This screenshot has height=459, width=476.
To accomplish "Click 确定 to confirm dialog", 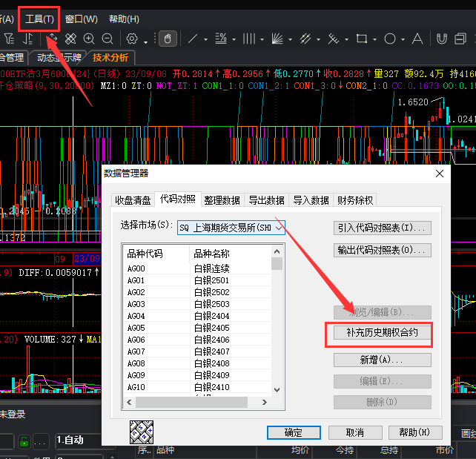I will point(294,432).
